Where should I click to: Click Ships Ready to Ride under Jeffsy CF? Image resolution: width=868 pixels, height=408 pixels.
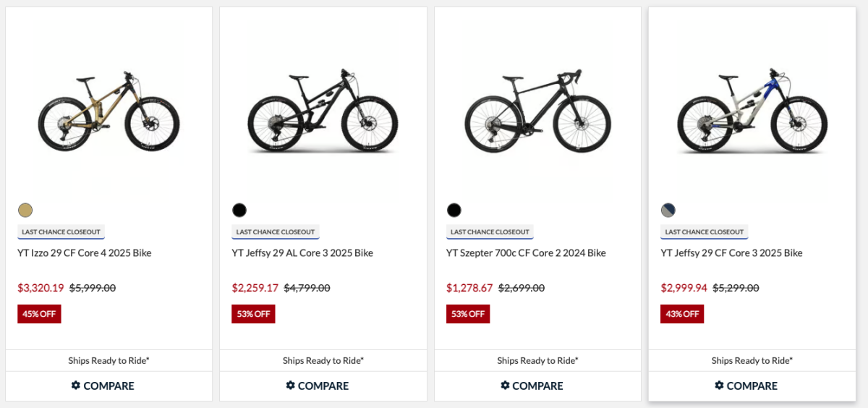[752, 360]
